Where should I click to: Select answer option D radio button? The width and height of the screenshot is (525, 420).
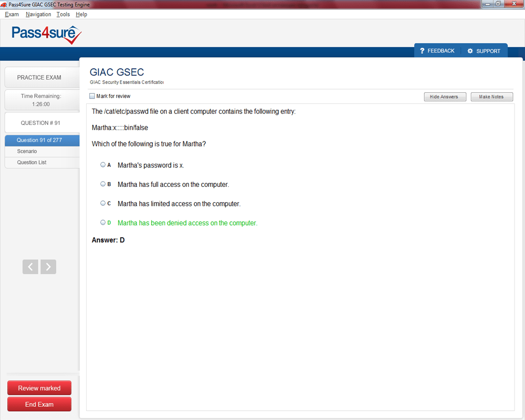tap(103, 223)
